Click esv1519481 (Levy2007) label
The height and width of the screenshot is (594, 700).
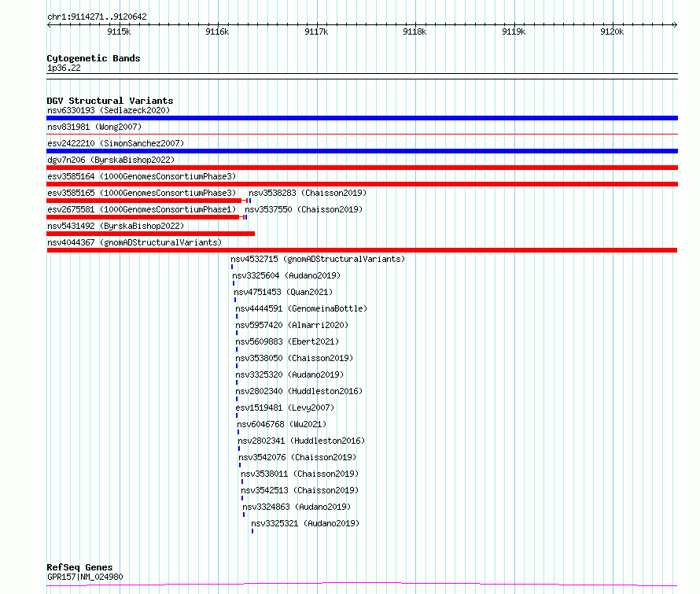(285, 408)
